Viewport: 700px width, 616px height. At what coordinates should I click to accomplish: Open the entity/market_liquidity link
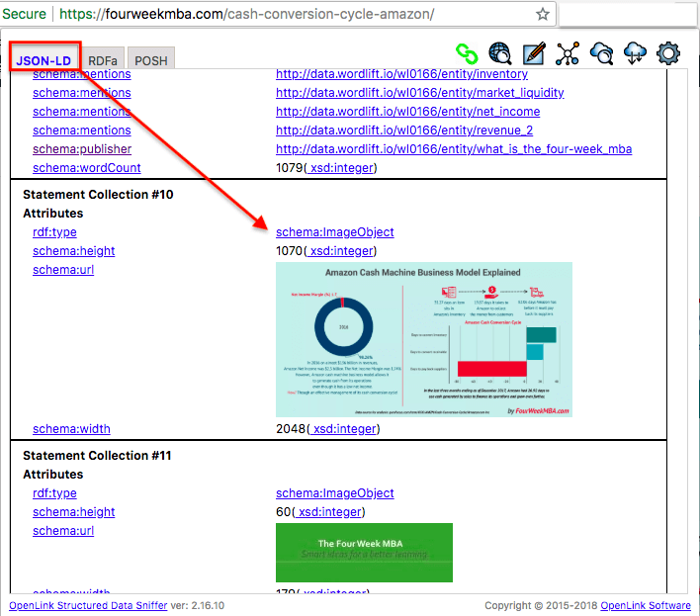point(419,93)
